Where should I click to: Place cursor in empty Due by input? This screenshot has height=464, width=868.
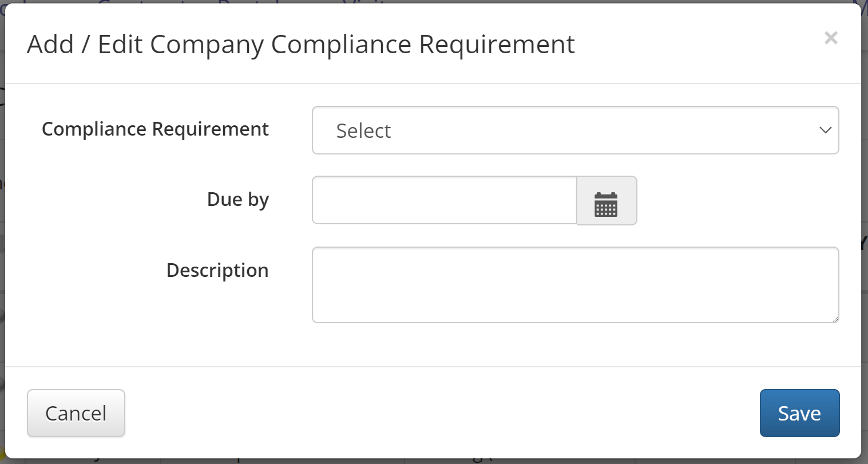click(445, 200)
